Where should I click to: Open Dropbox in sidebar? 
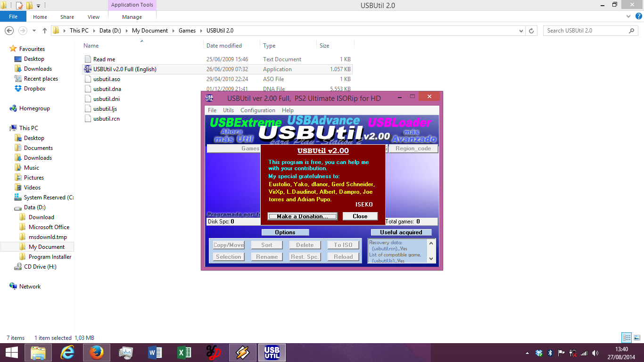click(35, 89)
